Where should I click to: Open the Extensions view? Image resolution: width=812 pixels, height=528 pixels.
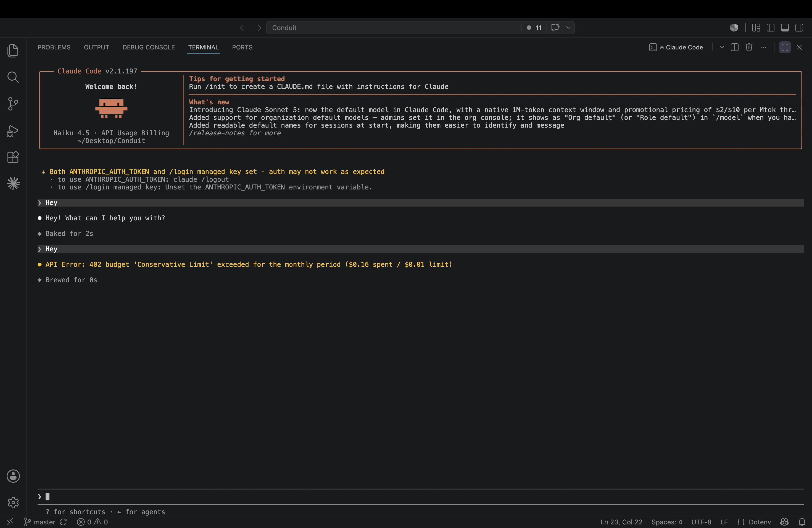click(13, 157)
